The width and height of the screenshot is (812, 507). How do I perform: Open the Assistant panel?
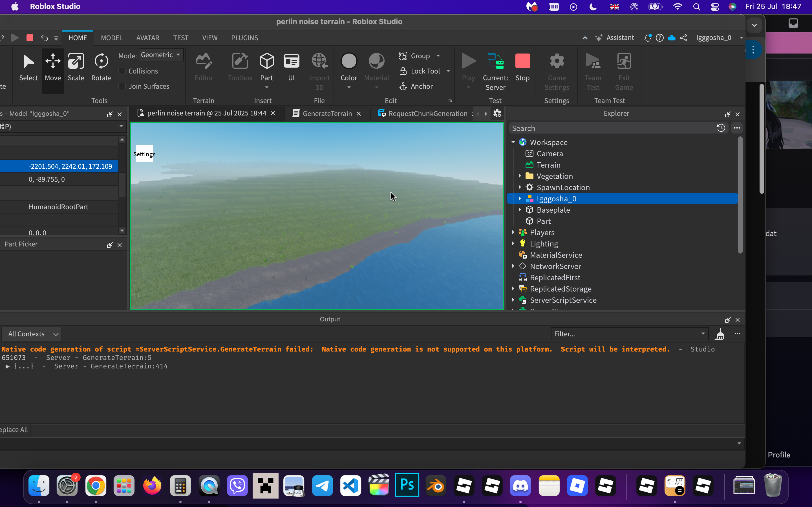click(615, 38)
